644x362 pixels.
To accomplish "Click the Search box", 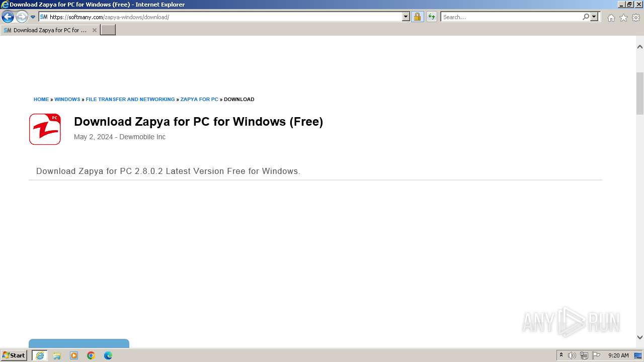I will 511,17.
